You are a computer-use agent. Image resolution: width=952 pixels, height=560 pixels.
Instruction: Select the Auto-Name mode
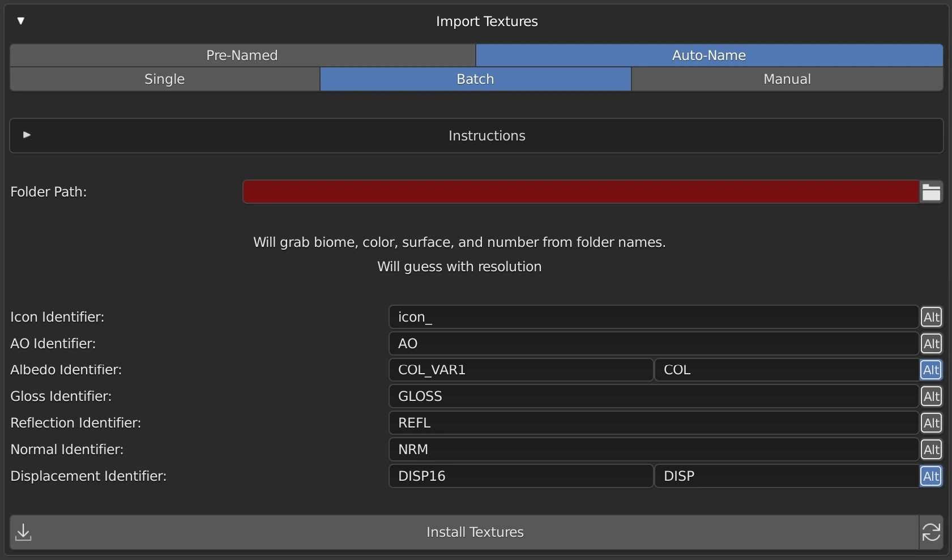[708, 55]
